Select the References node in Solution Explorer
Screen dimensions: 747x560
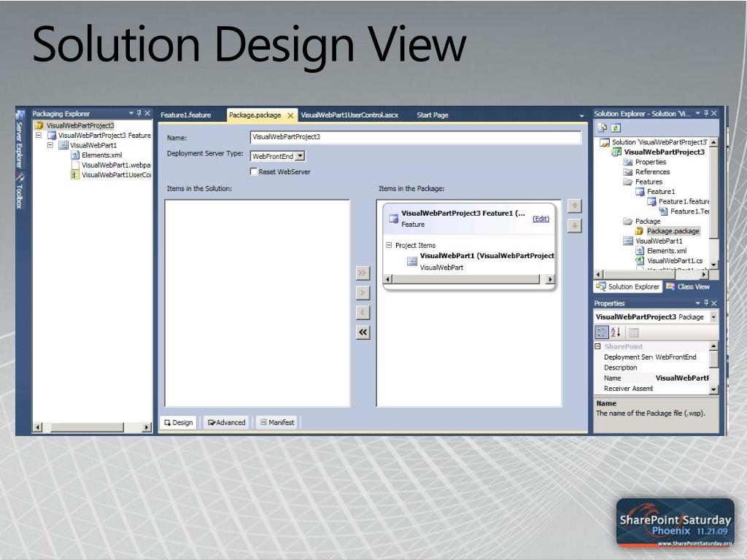(652, 172)
